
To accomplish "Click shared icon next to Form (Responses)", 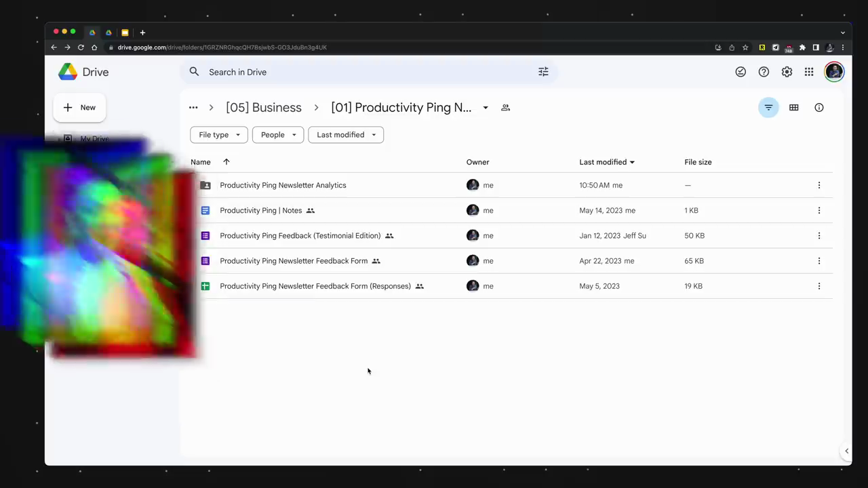I will [420, 286].
